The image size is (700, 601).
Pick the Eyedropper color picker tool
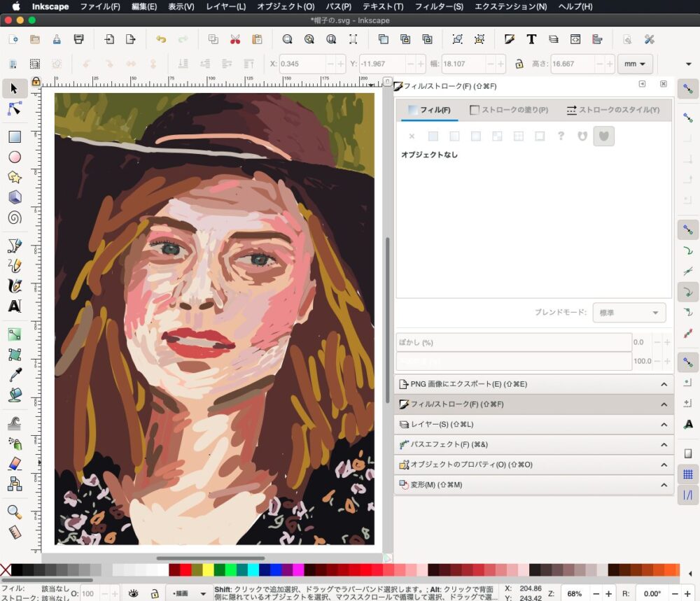click(15, 375)
